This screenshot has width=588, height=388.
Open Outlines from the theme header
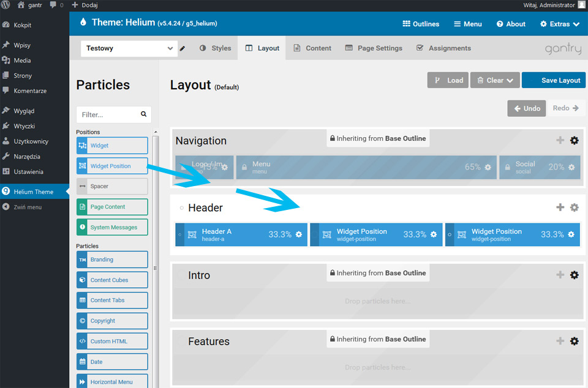(x=421, y=24)
